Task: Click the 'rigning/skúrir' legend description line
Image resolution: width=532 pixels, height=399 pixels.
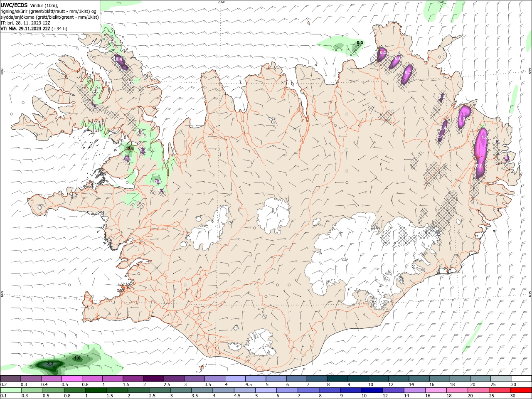Action: click(49, 11)
